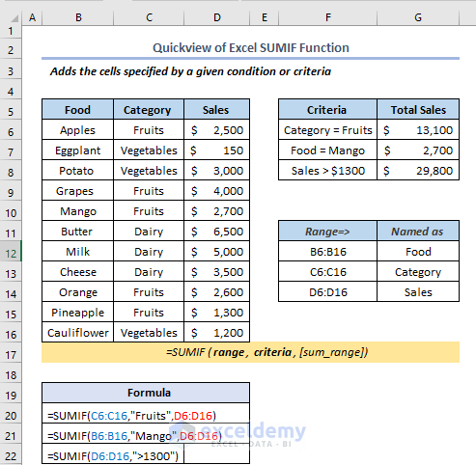Click the 'Category' header cell in C5
This screenshot has height=465, width=476.
tap(149, 109)
